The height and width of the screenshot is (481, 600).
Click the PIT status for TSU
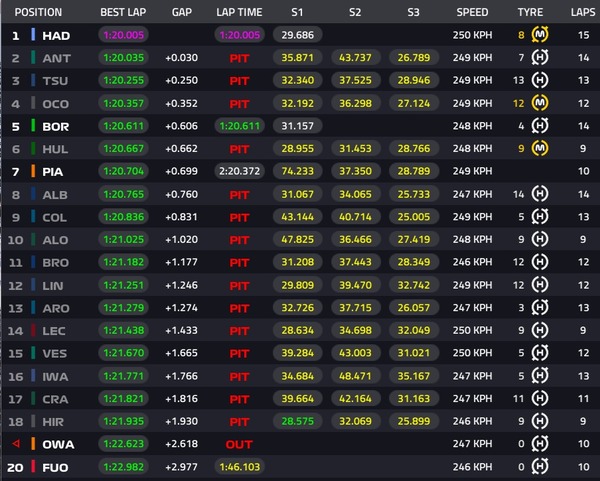tap(239, 81)
